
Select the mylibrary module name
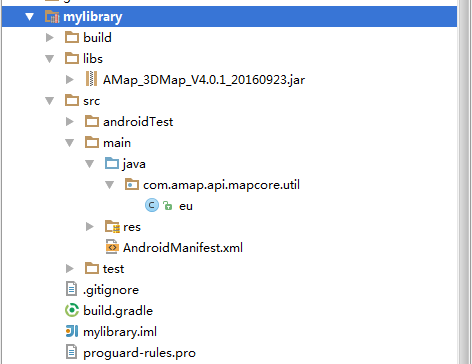pos(93,17)
